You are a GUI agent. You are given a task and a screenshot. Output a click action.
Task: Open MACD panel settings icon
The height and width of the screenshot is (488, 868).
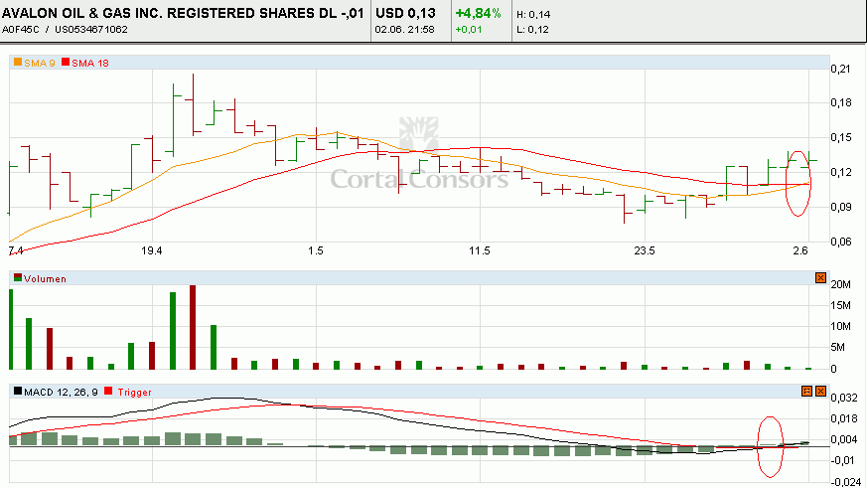[x=806, y=393]
